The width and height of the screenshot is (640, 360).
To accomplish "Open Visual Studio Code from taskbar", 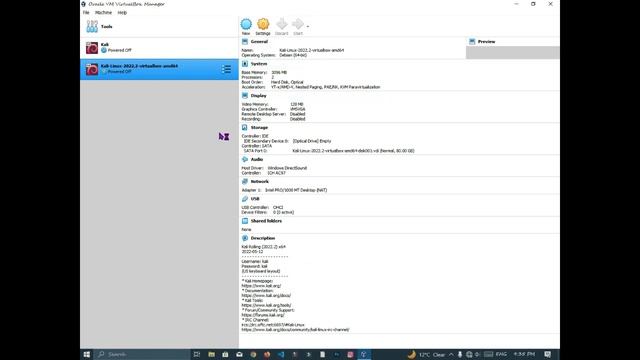I will [281, 354].
